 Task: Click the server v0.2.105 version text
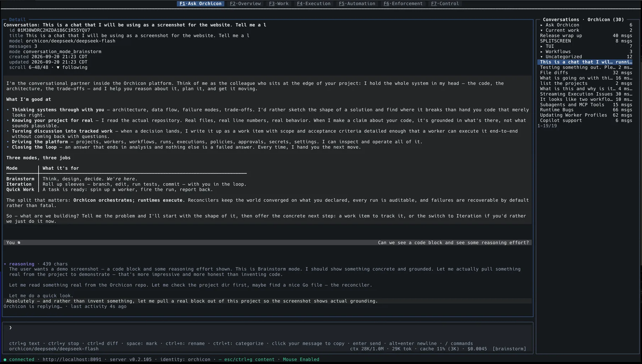click(131, 360)
